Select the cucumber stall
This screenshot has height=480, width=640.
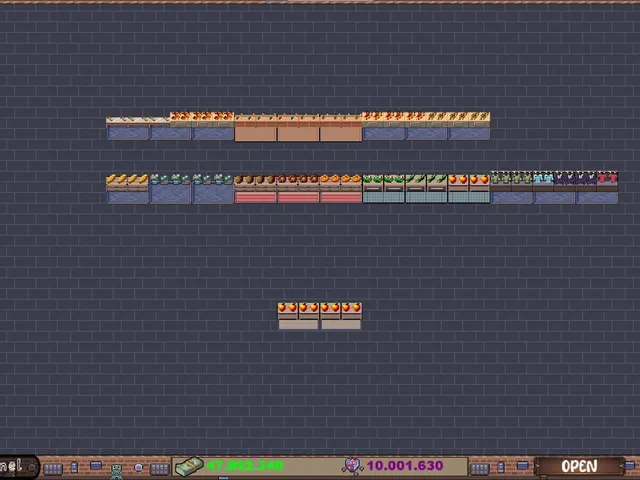point(426,188)
